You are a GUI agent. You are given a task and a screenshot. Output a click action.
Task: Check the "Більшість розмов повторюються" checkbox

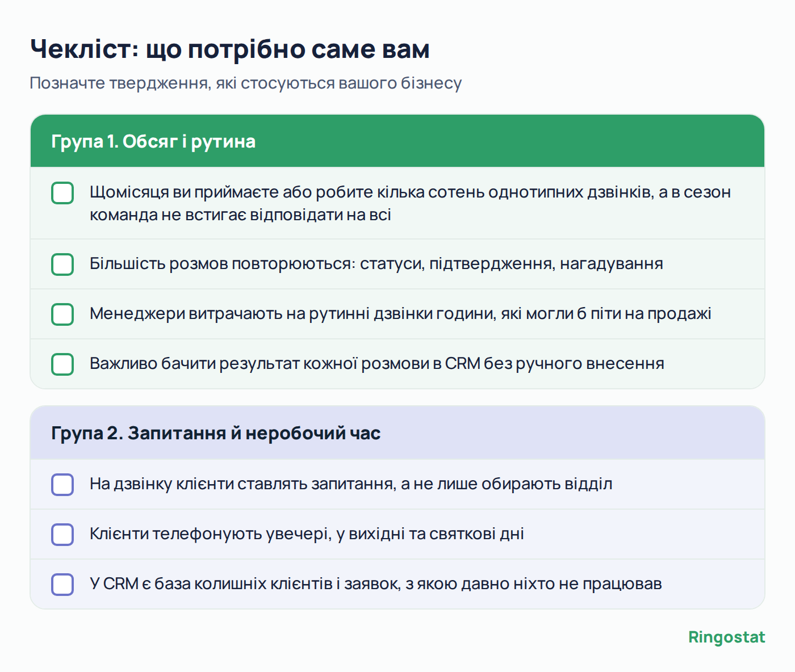point(62,264)
